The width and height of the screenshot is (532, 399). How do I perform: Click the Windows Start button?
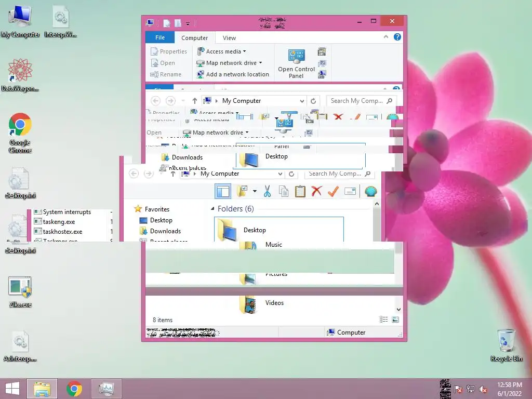tap(12, 389)
